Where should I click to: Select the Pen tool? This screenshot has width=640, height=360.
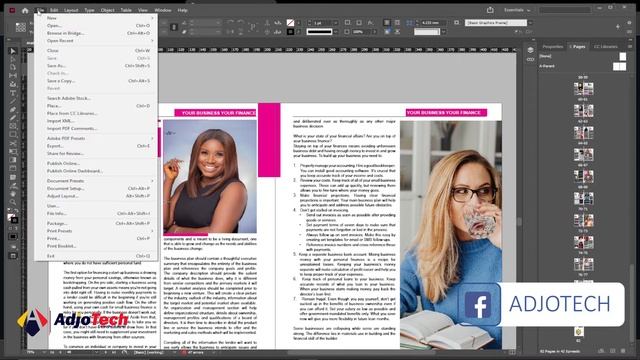pyautogui.click(x=13, y=109)
